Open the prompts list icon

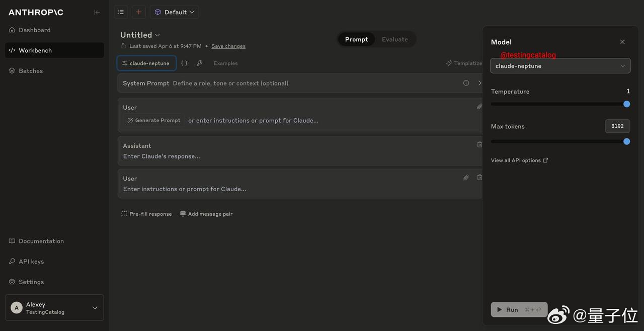pos(121,12)
